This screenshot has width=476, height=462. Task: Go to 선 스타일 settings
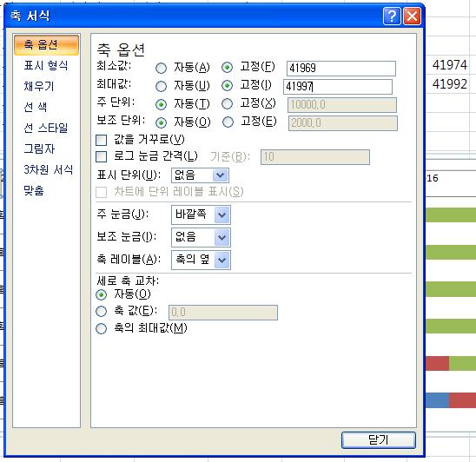tap(46, 128)
